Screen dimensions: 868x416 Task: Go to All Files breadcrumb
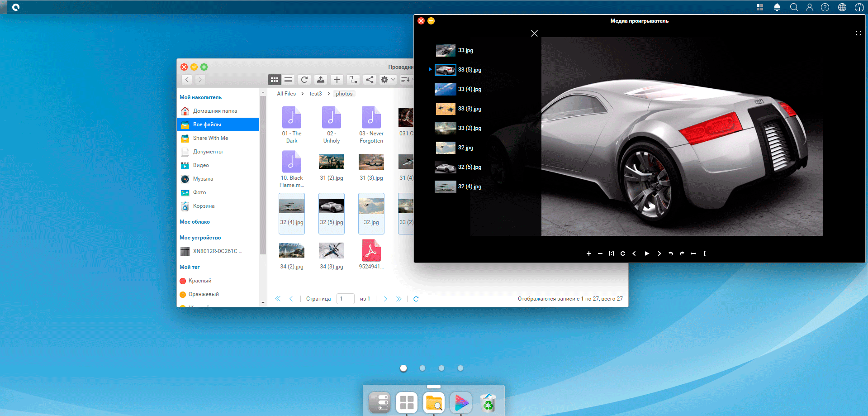286,94
